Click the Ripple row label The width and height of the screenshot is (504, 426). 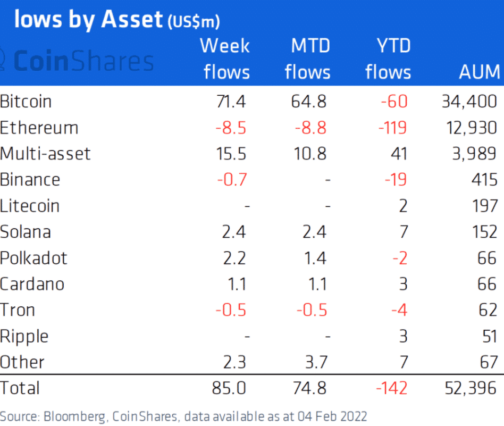24,336
